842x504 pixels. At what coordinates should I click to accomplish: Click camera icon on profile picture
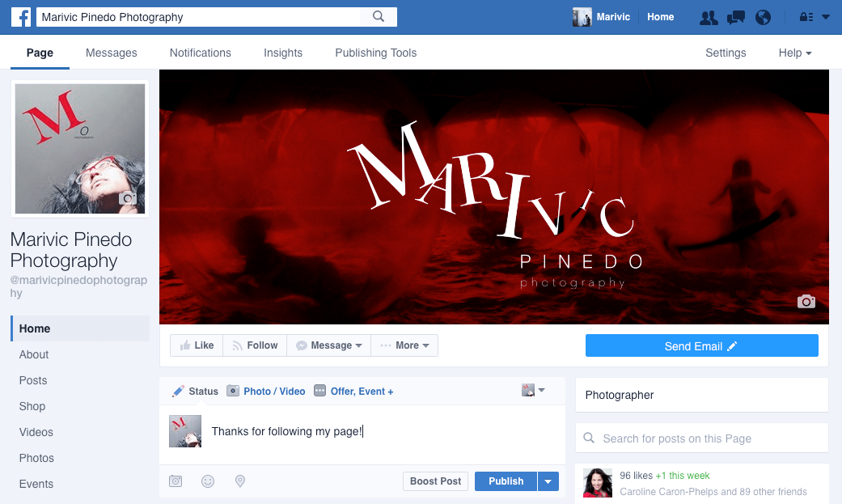(127, 198)
